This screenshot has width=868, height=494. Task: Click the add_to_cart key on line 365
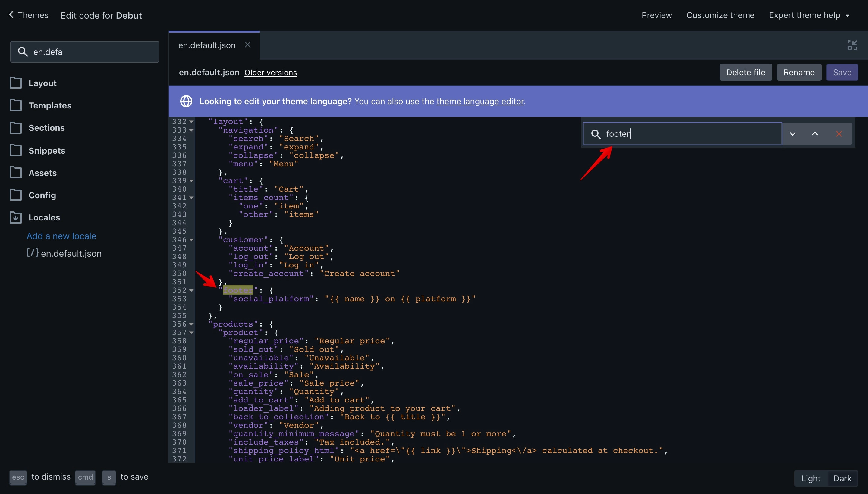click(261, 400)
